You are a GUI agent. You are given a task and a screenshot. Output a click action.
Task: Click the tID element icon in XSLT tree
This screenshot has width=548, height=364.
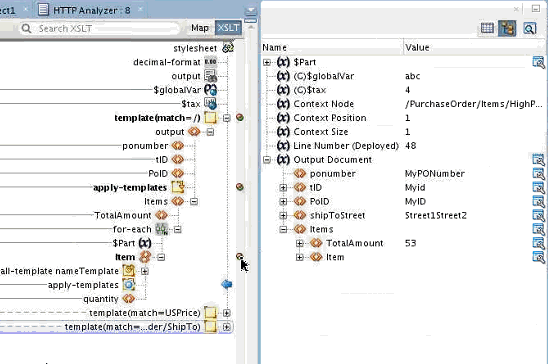coord(178,160)
